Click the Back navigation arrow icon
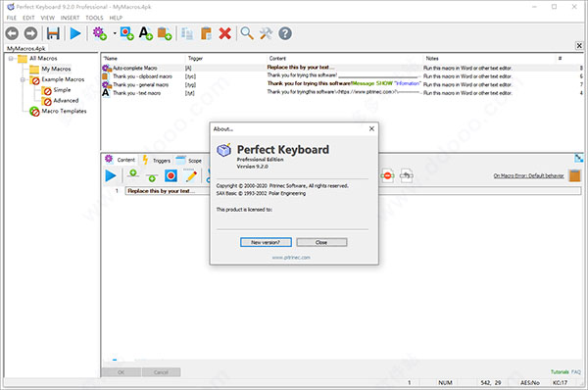Image resolution: width=588 pixels, height=390 pixels. tap(12, 33)
